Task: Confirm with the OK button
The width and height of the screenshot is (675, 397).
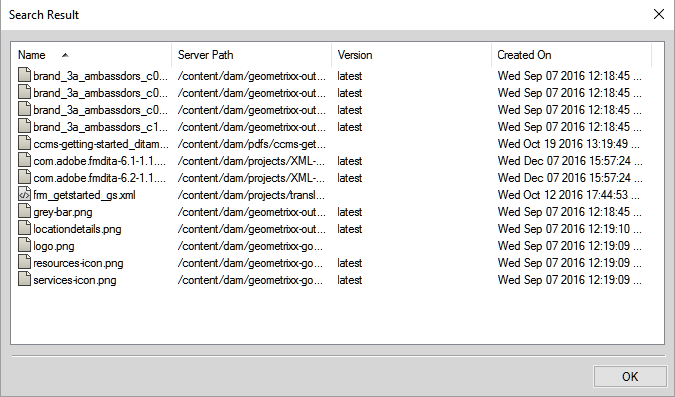Action: click(x=630, y=376)
